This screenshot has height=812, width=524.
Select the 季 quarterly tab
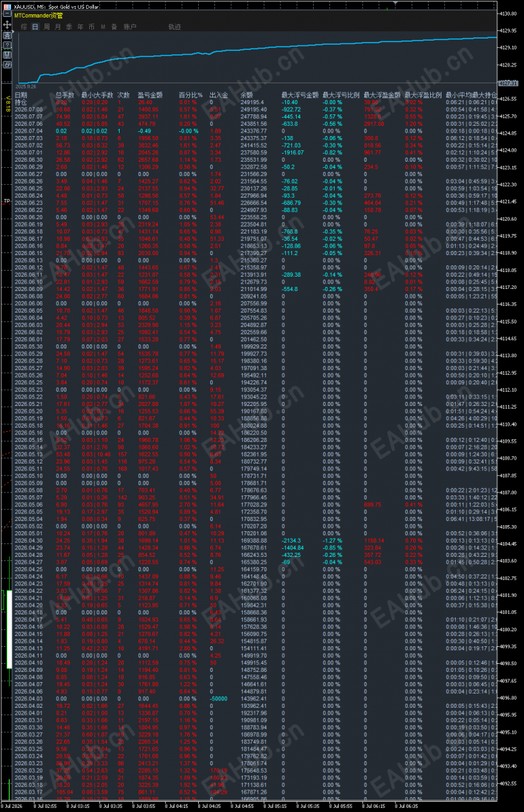(x=69, y=26)
